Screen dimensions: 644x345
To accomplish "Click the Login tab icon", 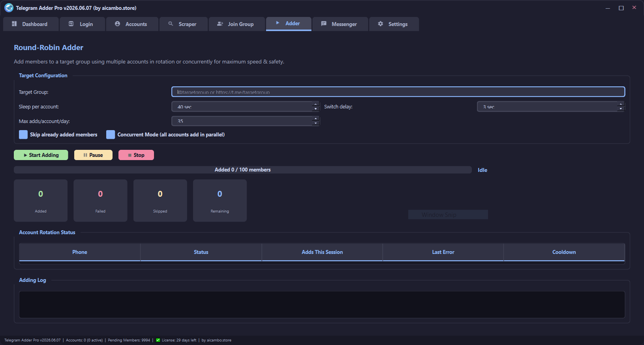I will point(71,24).
